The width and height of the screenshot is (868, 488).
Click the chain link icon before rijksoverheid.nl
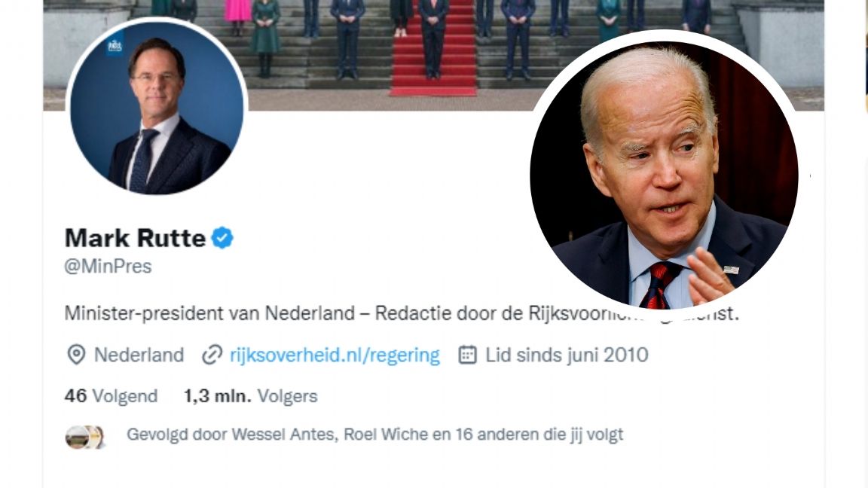tap(212, 355)
